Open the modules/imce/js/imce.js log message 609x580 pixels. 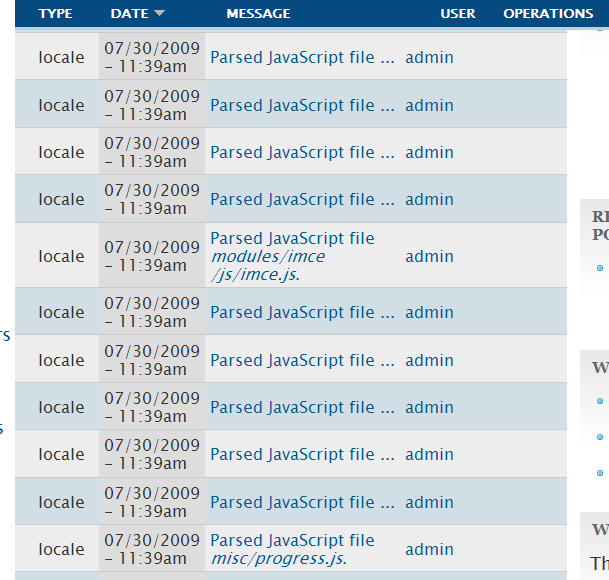[292, 256]
